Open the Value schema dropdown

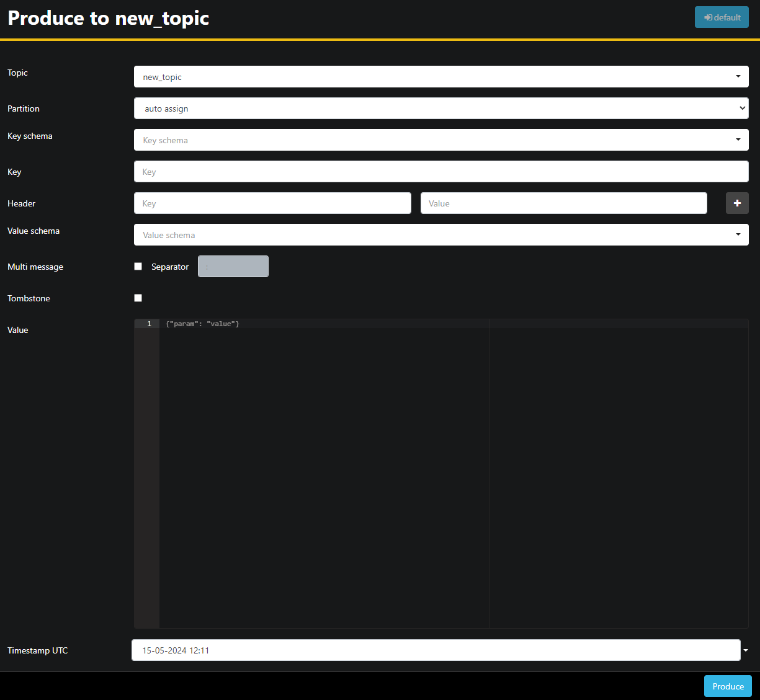click(440, 235)
